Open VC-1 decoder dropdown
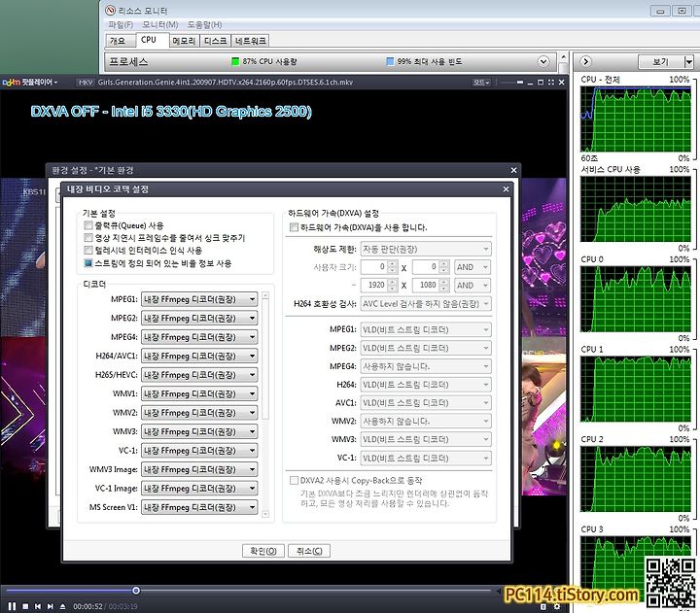 199,450
